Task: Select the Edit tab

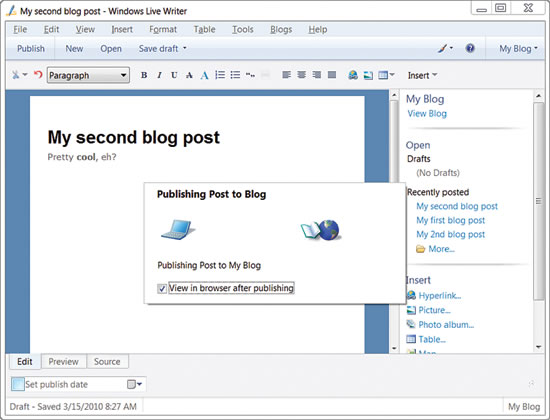Action: (25, 361)
